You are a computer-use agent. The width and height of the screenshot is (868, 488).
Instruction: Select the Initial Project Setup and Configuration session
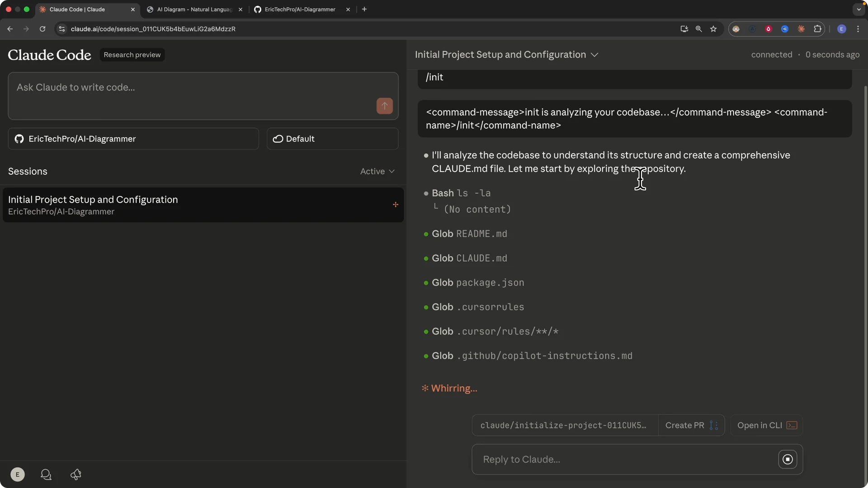coord(203,205)
